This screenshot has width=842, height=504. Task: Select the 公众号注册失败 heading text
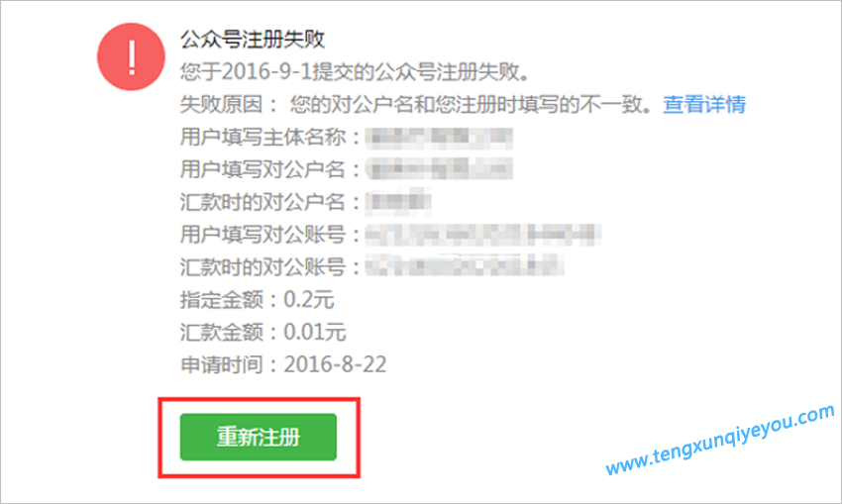tap(253, 40)
